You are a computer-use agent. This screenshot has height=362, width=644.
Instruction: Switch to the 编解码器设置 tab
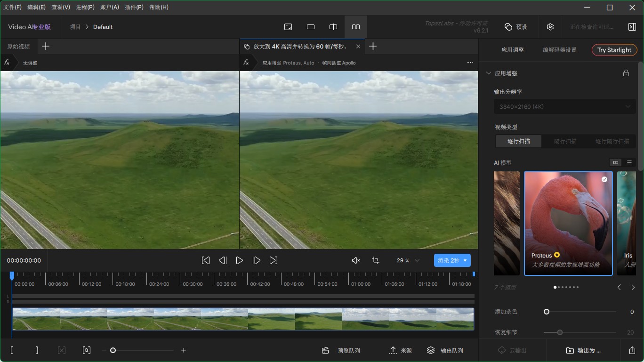[559, 50]
